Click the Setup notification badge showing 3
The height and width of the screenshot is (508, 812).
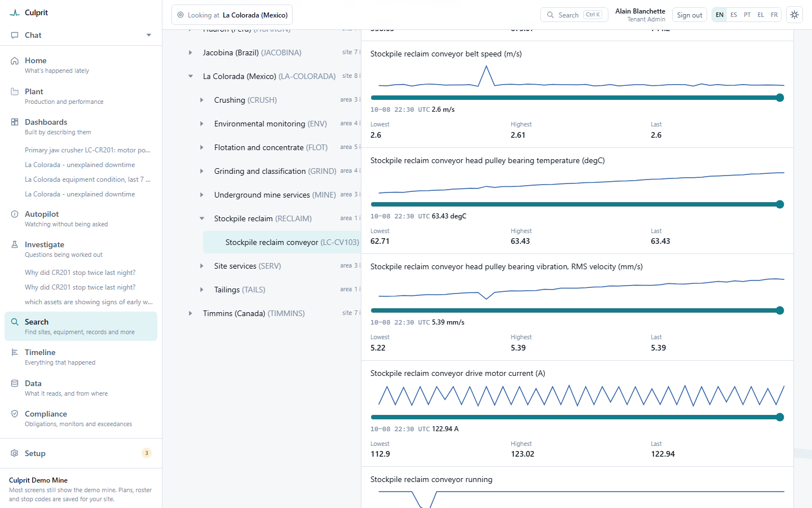(x=147, y=453)
